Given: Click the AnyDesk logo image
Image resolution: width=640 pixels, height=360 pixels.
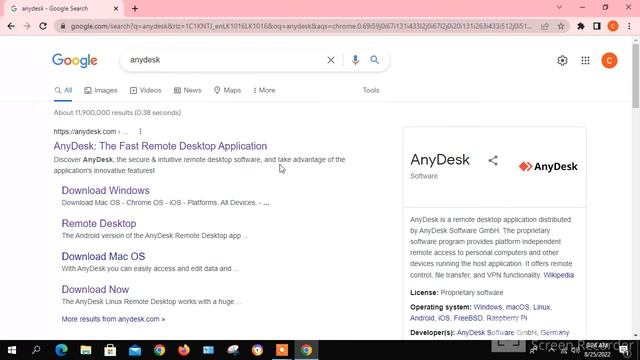Looking at the screenshot, I should [x=548, y=167].
